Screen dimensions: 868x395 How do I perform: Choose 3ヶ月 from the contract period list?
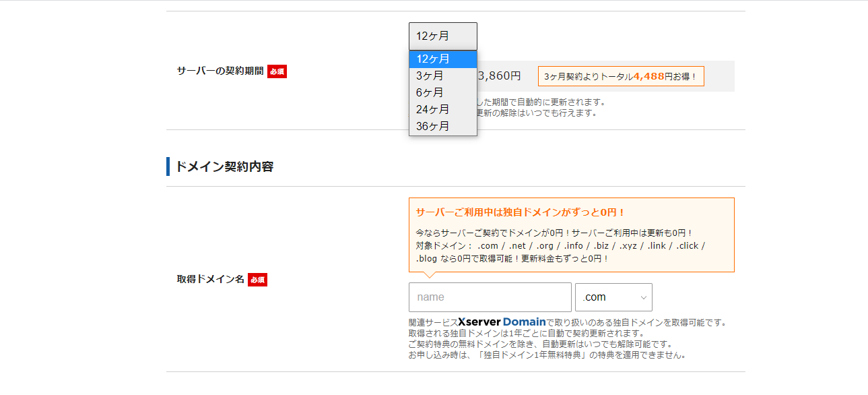(442, 75)
